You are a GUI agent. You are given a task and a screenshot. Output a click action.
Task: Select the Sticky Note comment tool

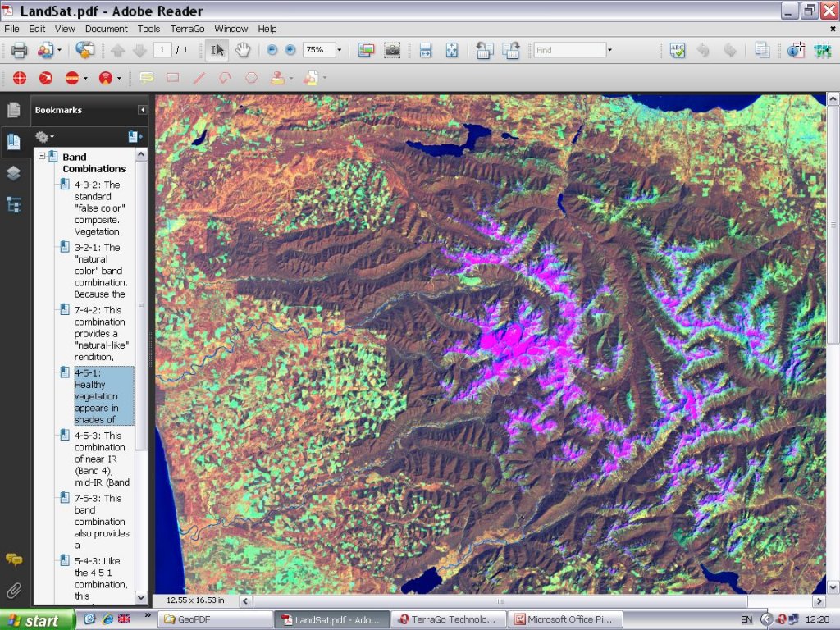[147, 78]
